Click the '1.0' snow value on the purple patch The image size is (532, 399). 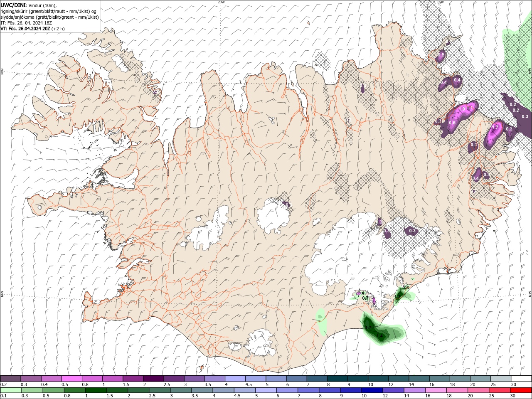tap(462, 109)
